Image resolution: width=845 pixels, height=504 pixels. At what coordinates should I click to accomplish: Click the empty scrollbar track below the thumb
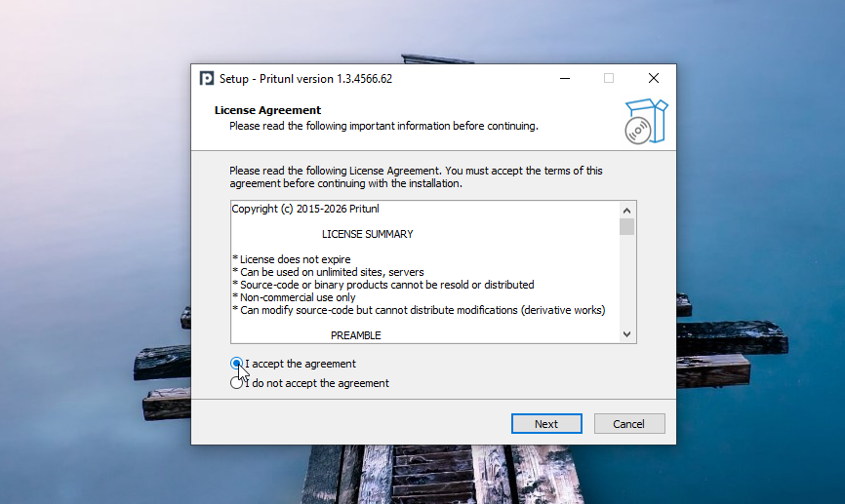click(626, 283)
